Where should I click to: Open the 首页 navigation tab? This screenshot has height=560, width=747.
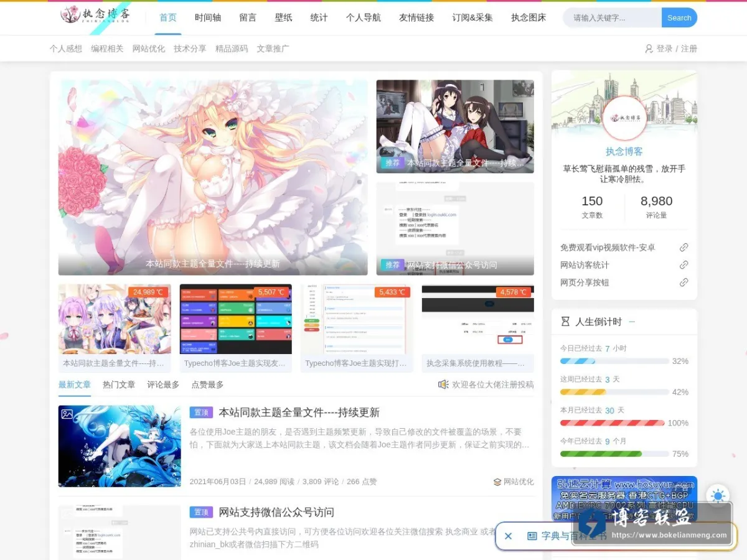tap(168, 17)
